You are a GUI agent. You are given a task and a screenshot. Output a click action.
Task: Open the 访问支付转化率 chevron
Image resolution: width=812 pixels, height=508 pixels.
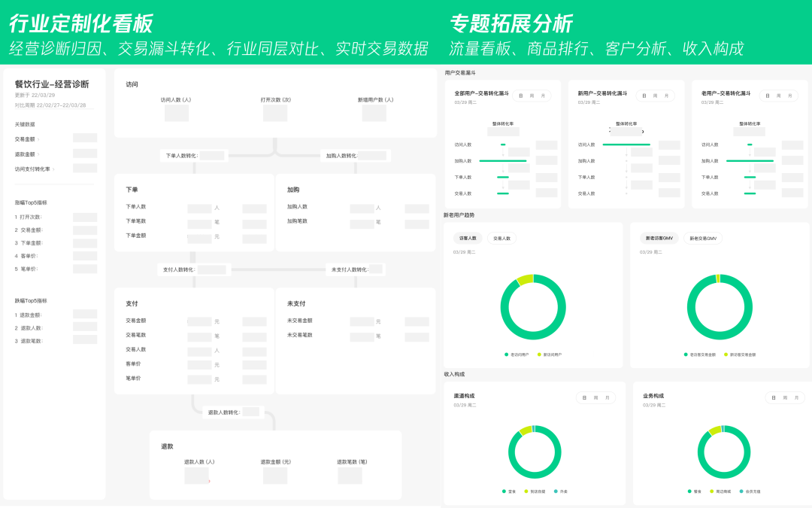point(53,169)
